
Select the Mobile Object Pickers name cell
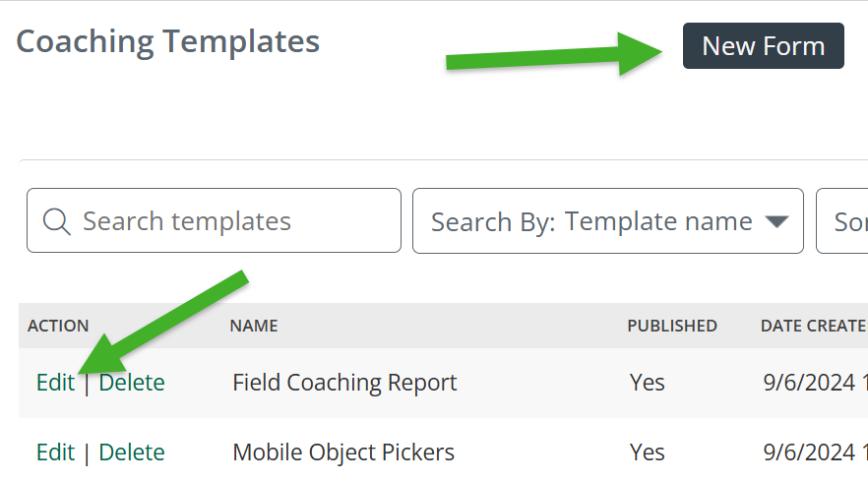pyautogui.click(x=343, y=452)
